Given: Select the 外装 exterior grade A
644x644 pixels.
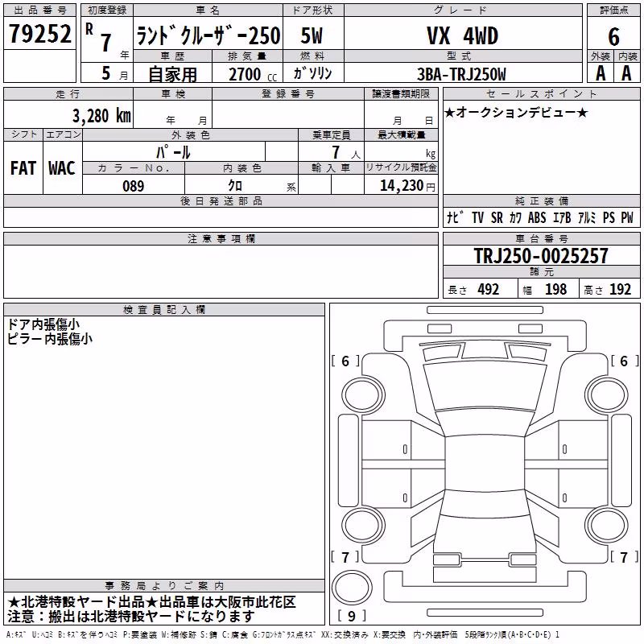Looking at the screenshot, I should coord(601,73).
